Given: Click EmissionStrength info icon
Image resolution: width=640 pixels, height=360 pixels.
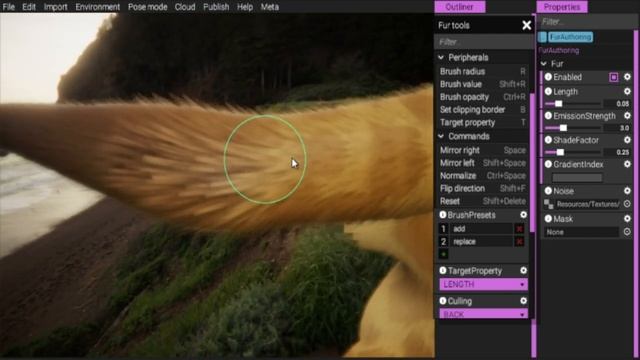Looking at the screenshot, I should point(548,116).
